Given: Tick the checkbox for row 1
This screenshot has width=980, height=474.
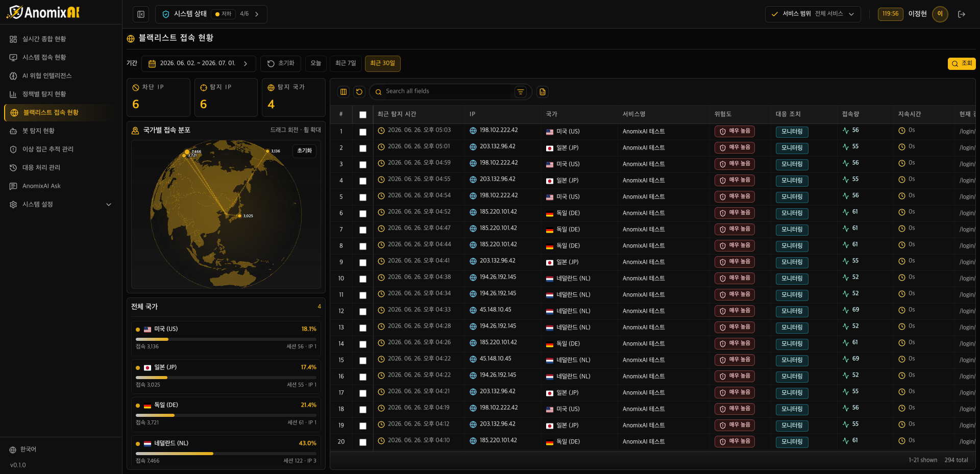Looking at the screenshot, I should (x=363, y=132).
